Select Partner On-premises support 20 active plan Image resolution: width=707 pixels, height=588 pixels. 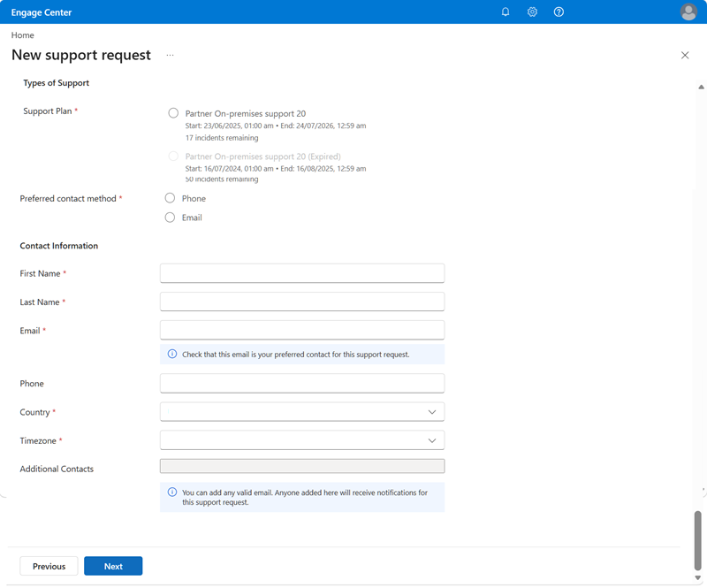173,113
